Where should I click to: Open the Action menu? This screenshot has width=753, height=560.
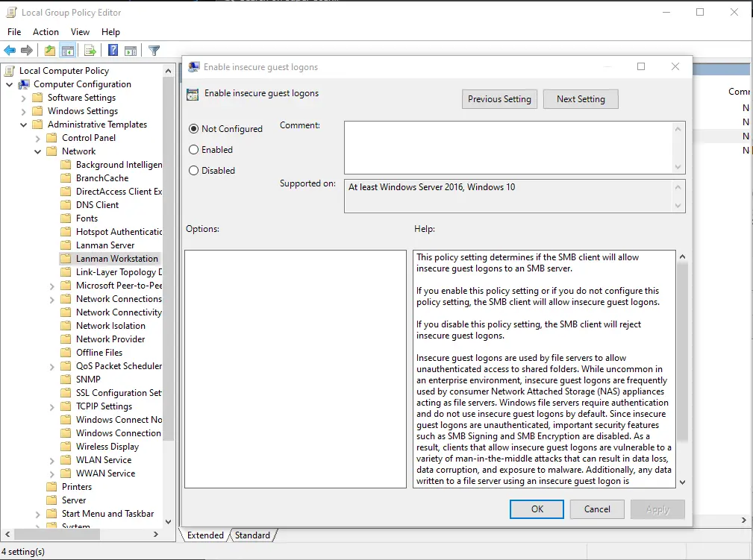[x=46, y=31]
